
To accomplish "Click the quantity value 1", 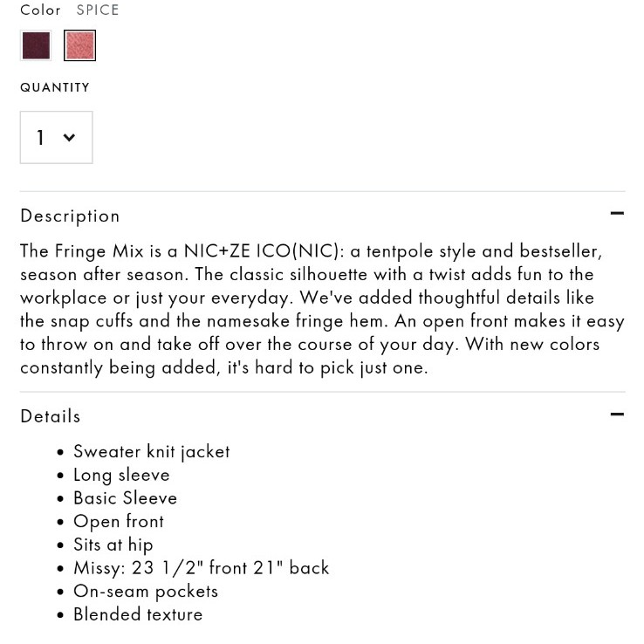I will (x=40, y=137).
